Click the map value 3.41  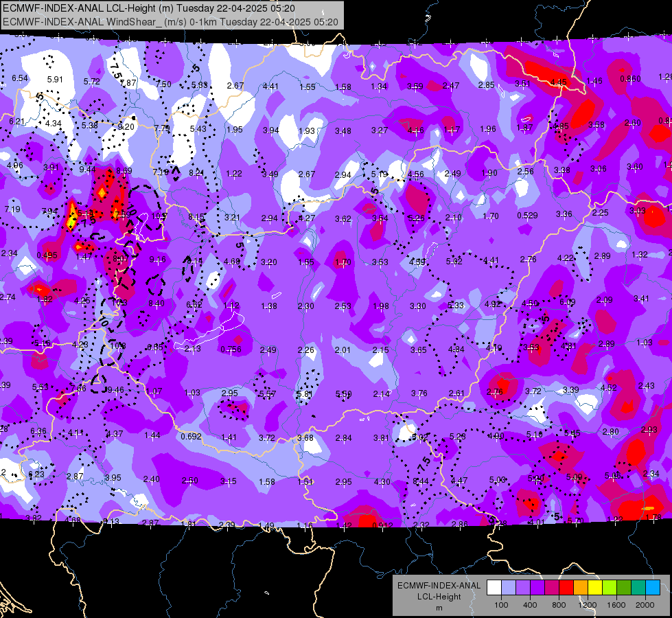[x=641, y=299]
